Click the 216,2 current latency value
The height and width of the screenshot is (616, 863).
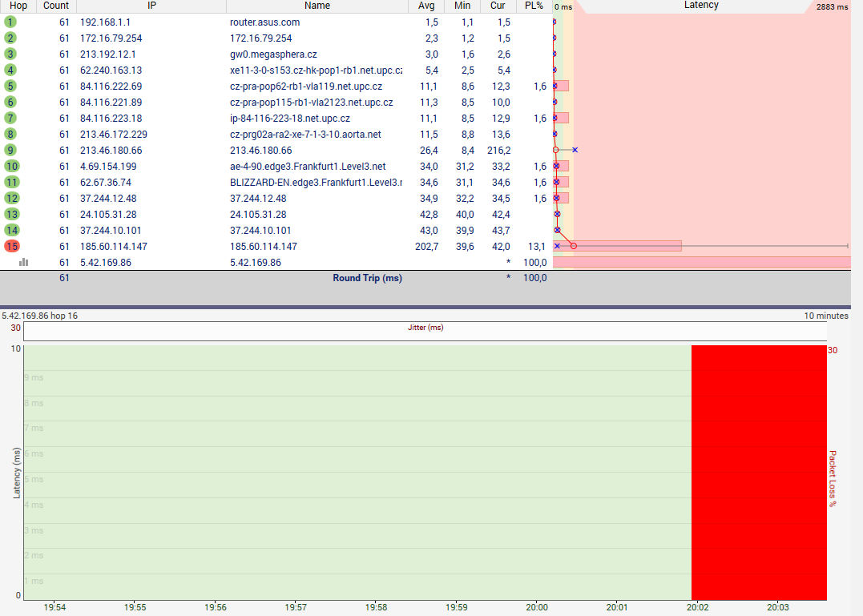tap(498, 150)
